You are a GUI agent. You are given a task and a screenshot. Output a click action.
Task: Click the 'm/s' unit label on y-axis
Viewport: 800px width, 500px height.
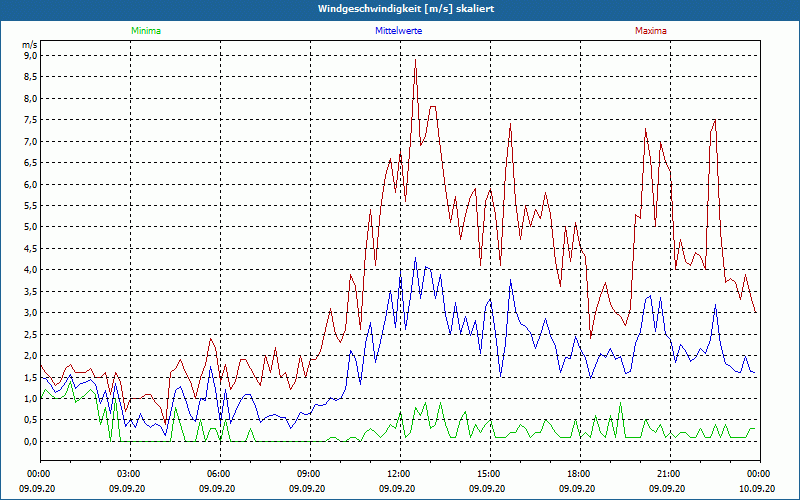coord(30,45)
